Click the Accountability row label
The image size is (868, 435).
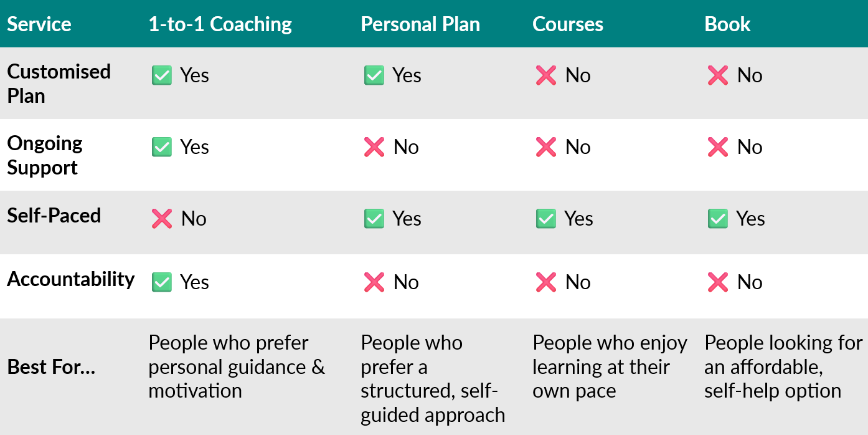coord(71,279)
